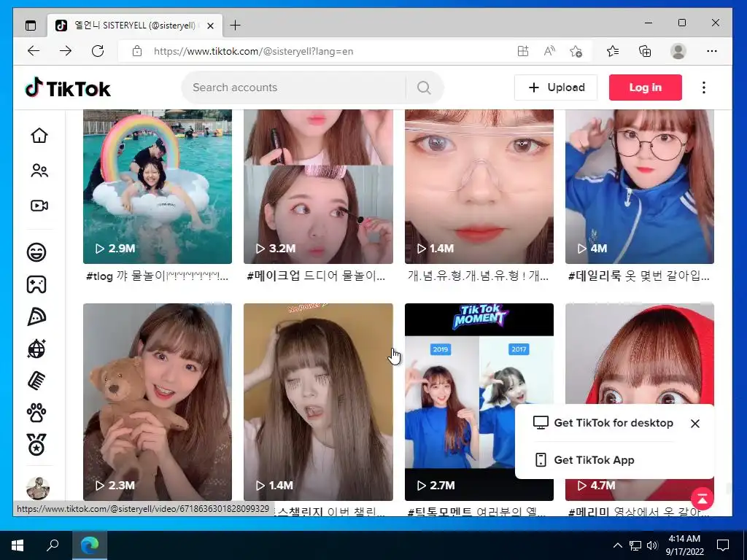This screenshot has width=747, height=560.
Task: Click the #데일리룩 video caption
Action: point(639,276)
